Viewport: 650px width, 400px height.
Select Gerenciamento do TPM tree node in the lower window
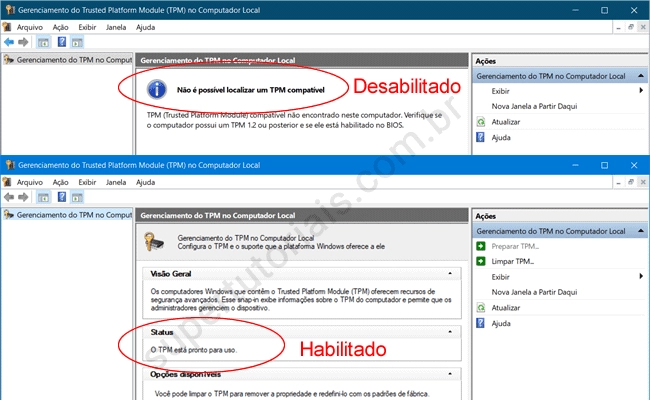click(x=72, y=215)
